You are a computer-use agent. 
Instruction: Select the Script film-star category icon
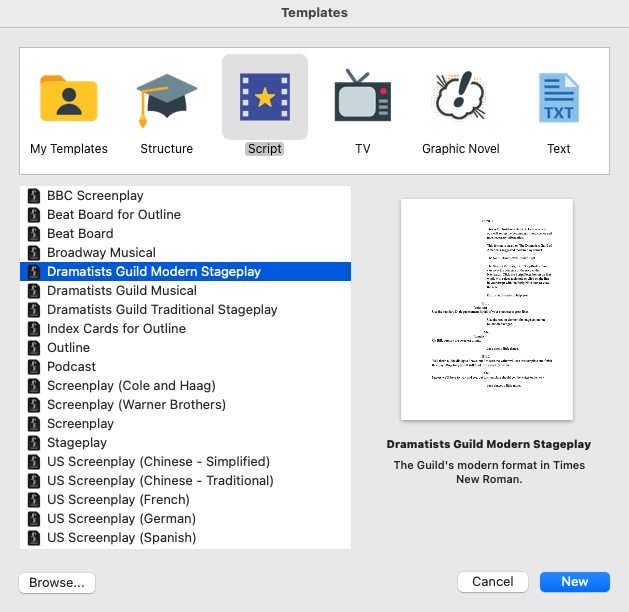[x=264, y=97]
